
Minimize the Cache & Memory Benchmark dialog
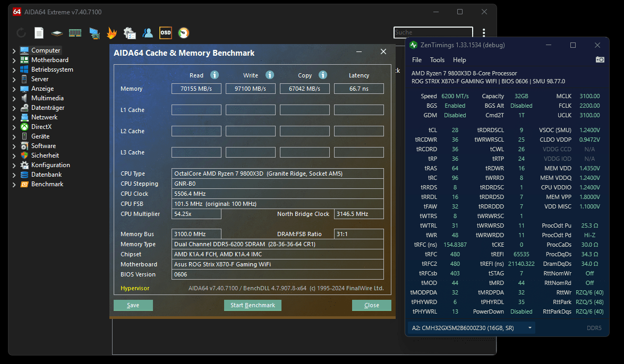click(x=359, y=51)
